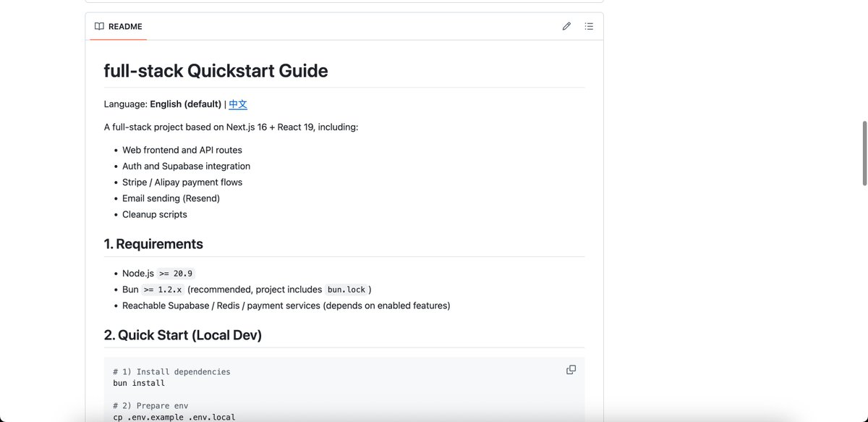Click 'A full-stack project based on Next.js 16' paragraph
This screenshot has width=868, height=422.
(231, 127)
